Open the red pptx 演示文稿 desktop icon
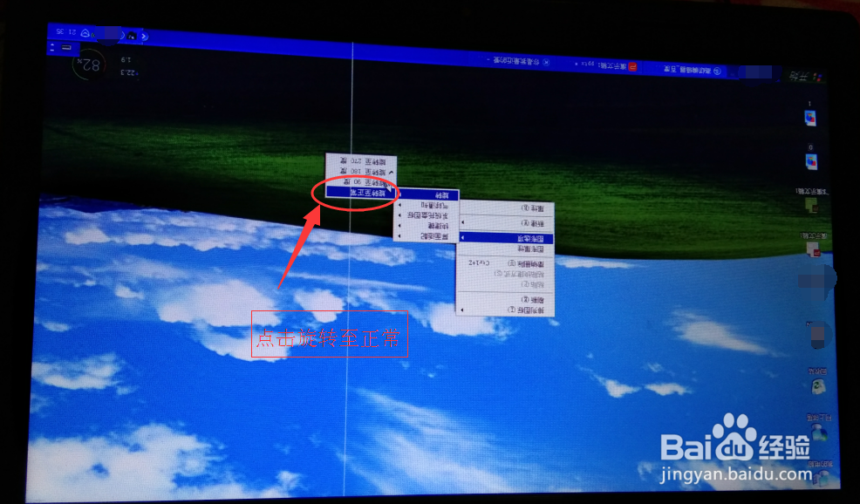 [814, 249]
